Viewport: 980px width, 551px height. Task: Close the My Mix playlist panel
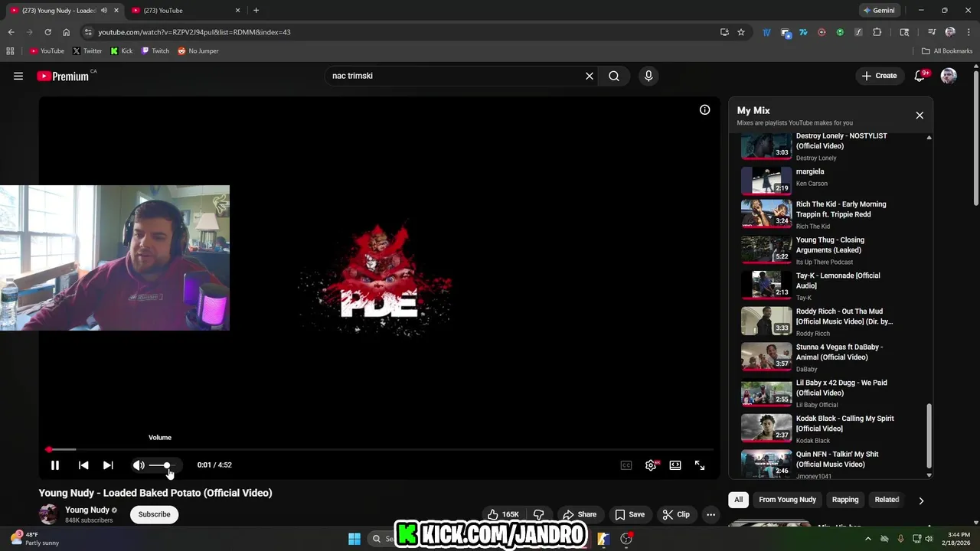pyautogui.click(x=920, y=116)
